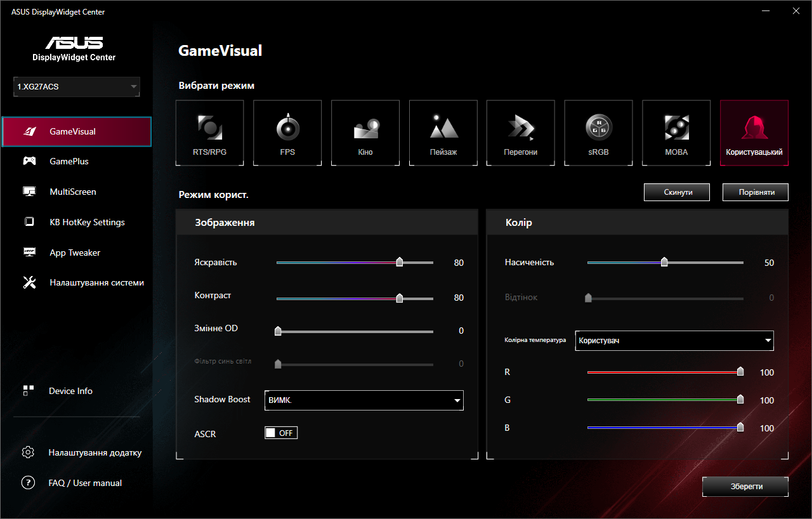
Task: Click the red R channel slider handle
Action: (740, 372)
